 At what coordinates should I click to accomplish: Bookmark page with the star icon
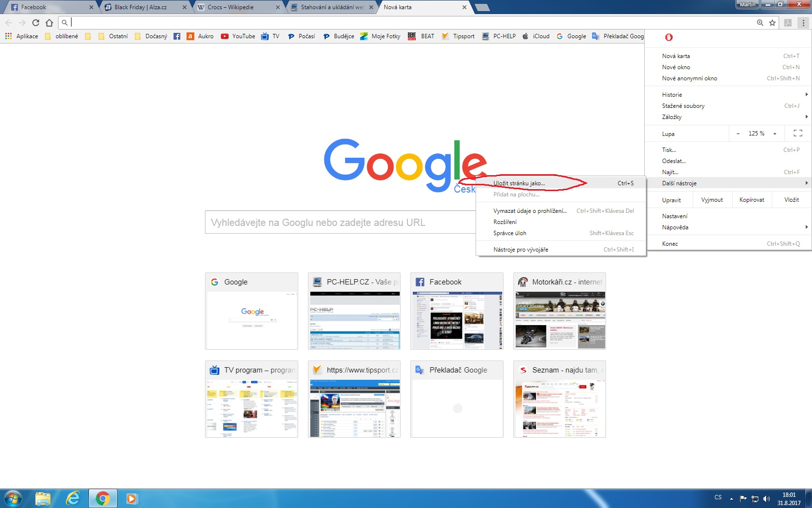point(772,23)
